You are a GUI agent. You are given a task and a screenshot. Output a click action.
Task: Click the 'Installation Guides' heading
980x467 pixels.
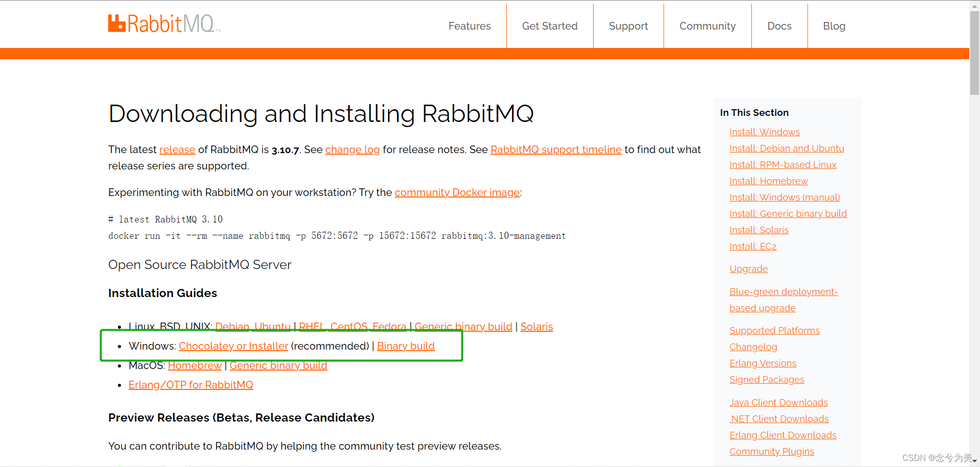(x=162, y=293)
